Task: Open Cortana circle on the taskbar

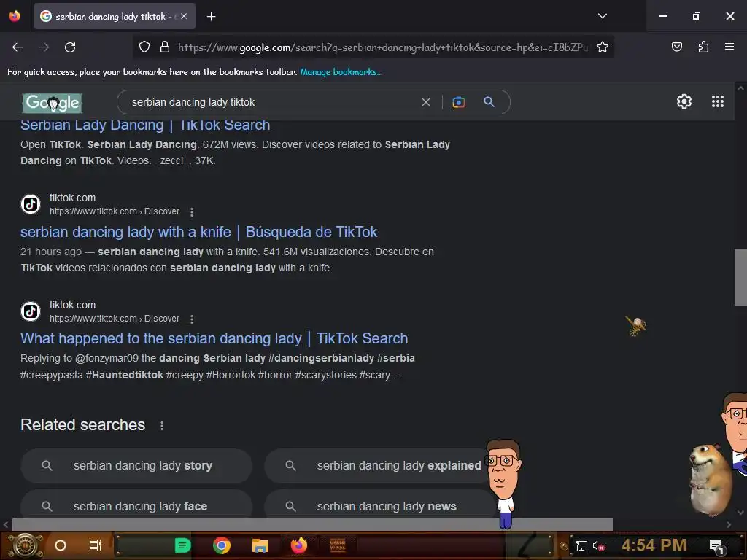Action: pos(60,545)
